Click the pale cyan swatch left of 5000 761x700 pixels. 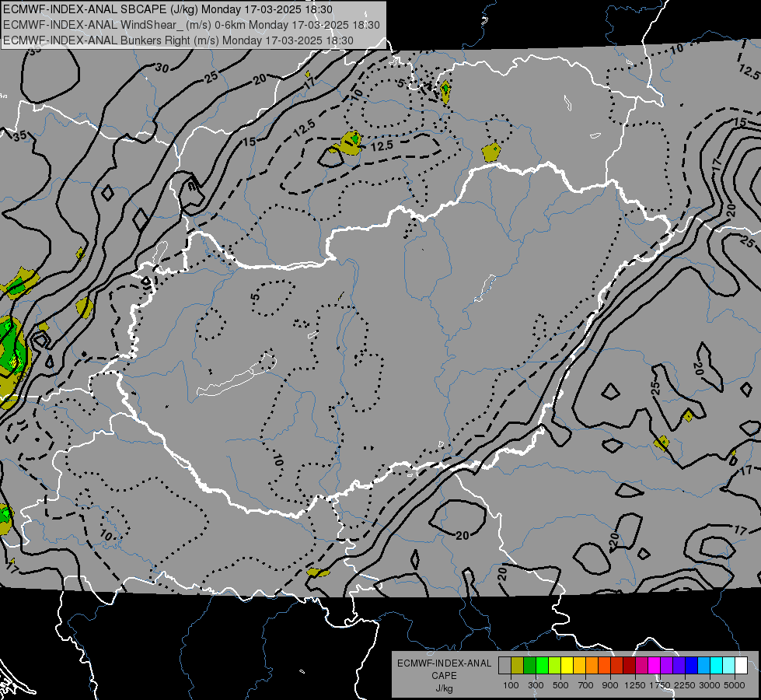(x=729, y=665)
